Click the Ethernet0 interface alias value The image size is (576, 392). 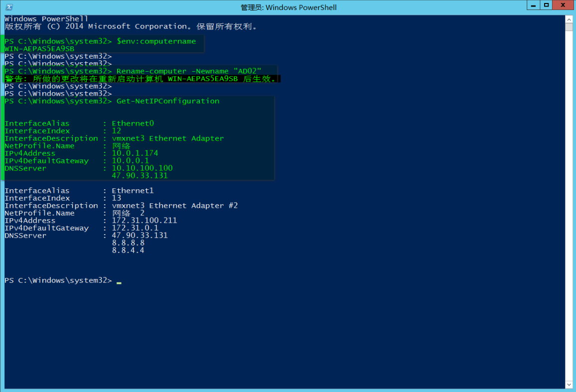[x=133, y=124]
